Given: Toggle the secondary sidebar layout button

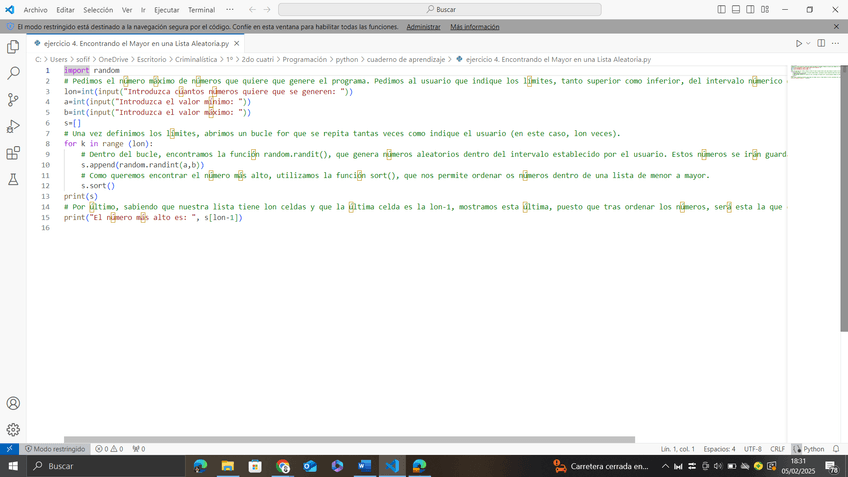Looking at the screenshot, I should pyautogui.click(x=750, y=9).
